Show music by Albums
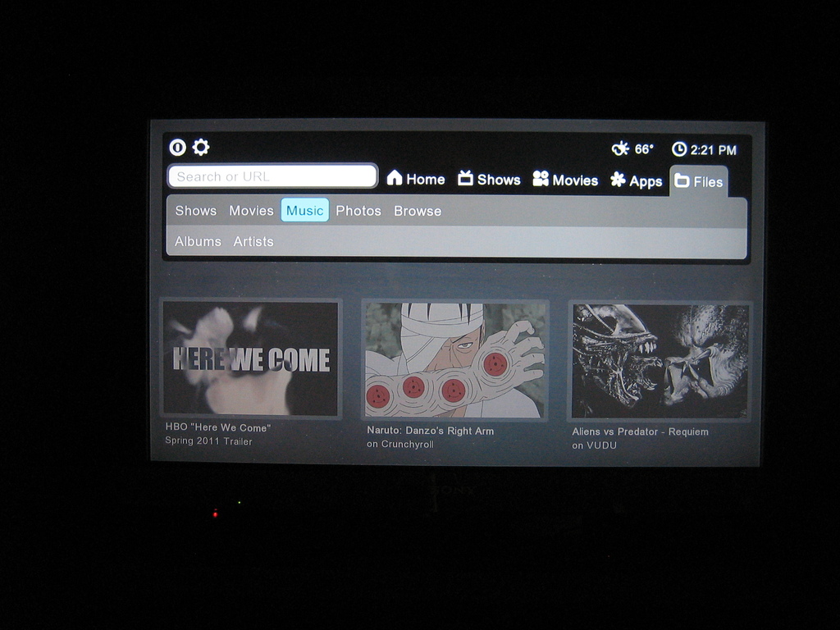Viewport: 840px width, 630px height. tap(198, 242)
